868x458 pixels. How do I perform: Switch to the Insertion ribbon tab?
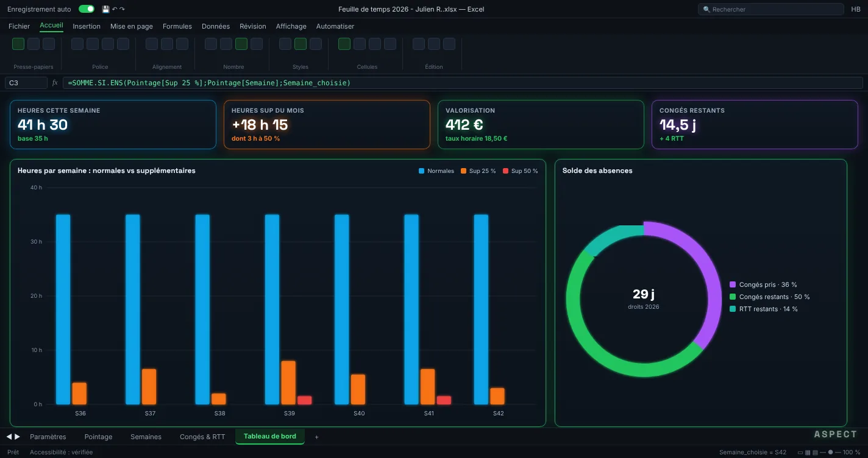[x=87, y=26]
